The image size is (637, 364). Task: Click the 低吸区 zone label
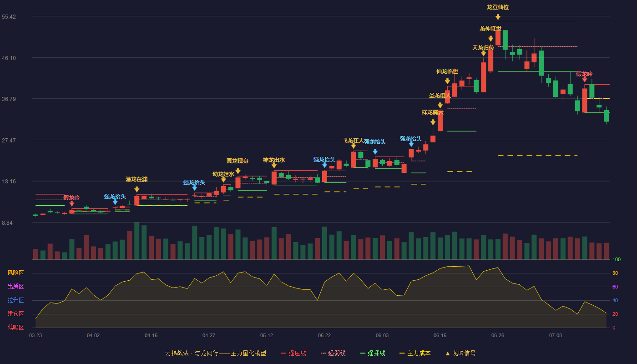point(15,328)
